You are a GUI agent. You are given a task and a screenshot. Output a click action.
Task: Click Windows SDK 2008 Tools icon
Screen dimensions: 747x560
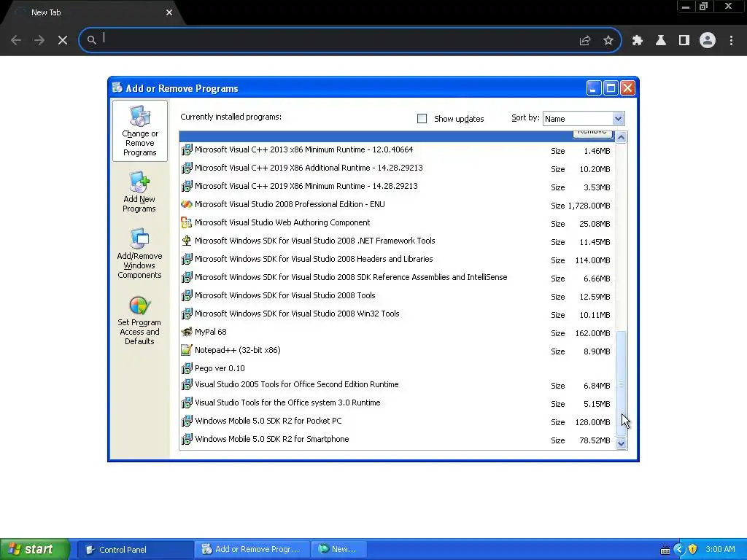coord(187,296)
